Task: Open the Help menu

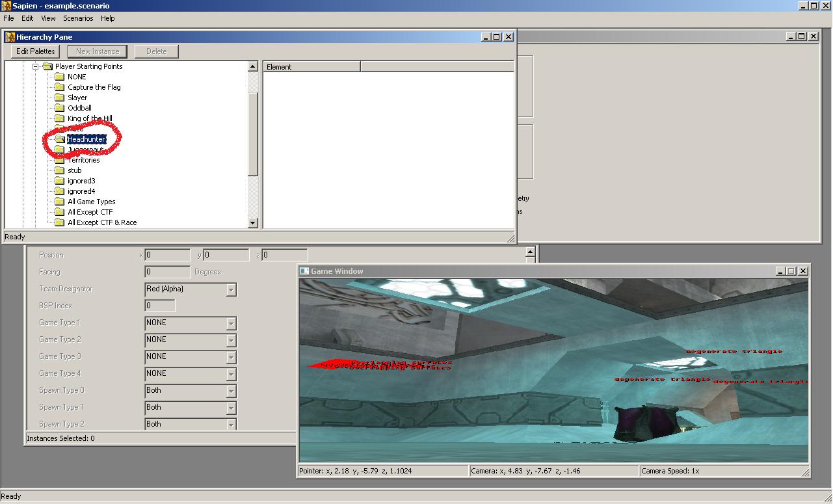Action: pos(108,18)
